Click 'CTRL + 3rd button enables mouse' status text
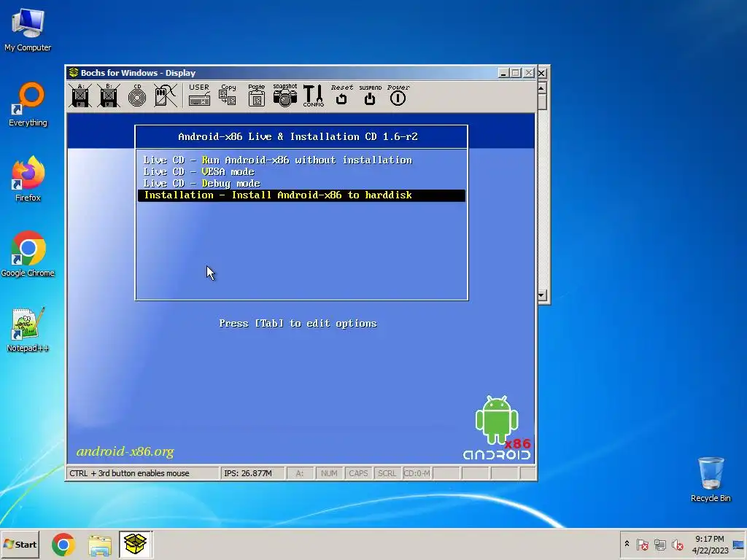 [130, 473]
